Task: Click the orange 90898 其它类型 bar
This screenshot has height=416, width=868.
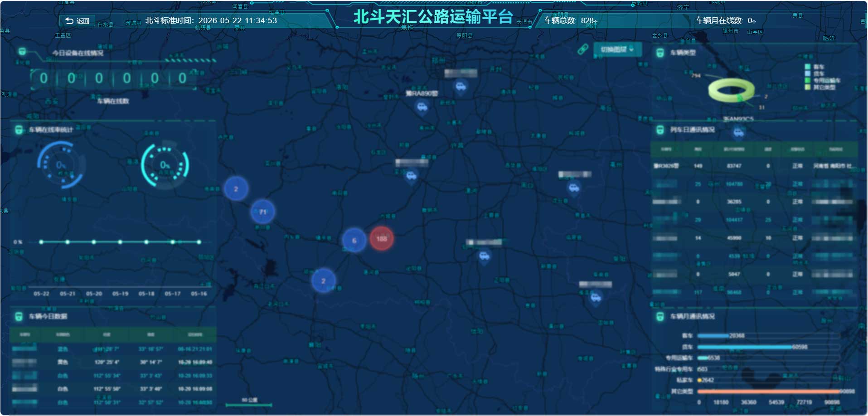Action: [769, 392]
